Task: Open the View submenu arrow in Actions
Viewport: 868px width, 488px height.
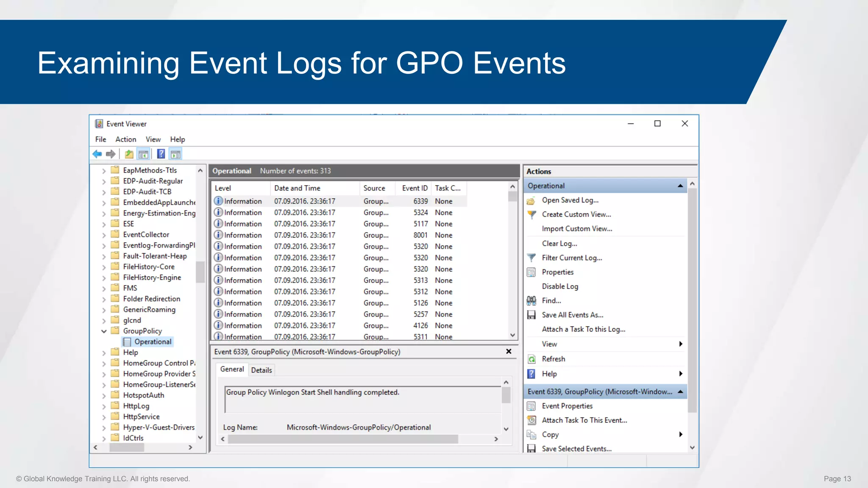Action: (x=681, y=344)
